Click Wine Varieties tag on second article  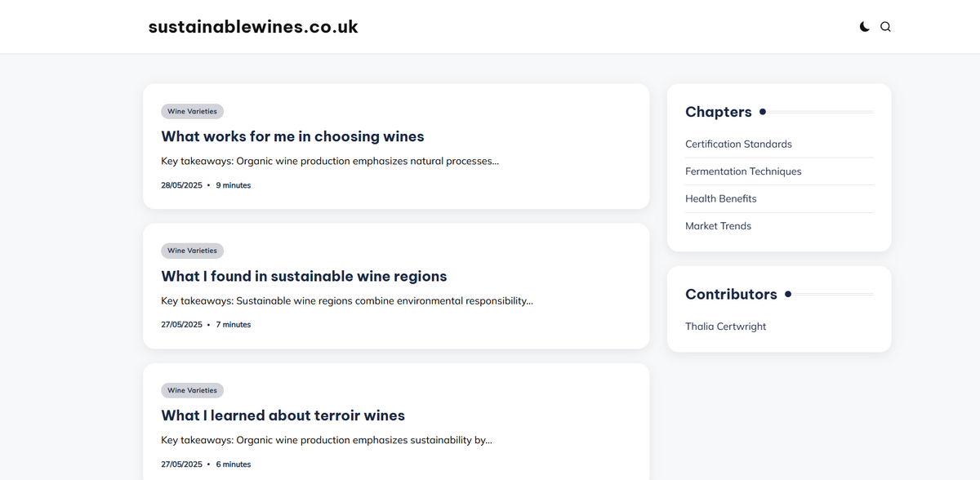192,251
